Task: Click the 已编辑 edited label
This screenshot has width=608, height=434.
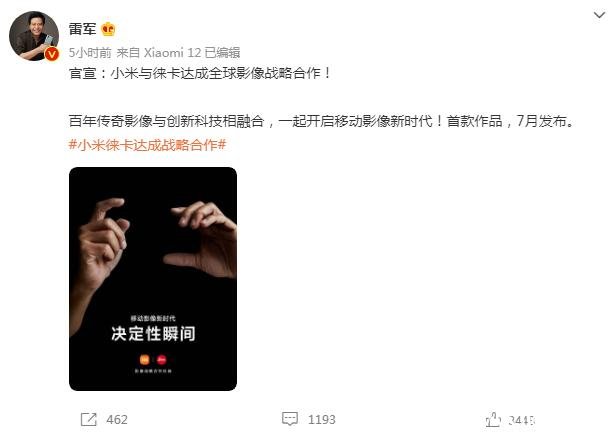Action: [x=223, y=52]
